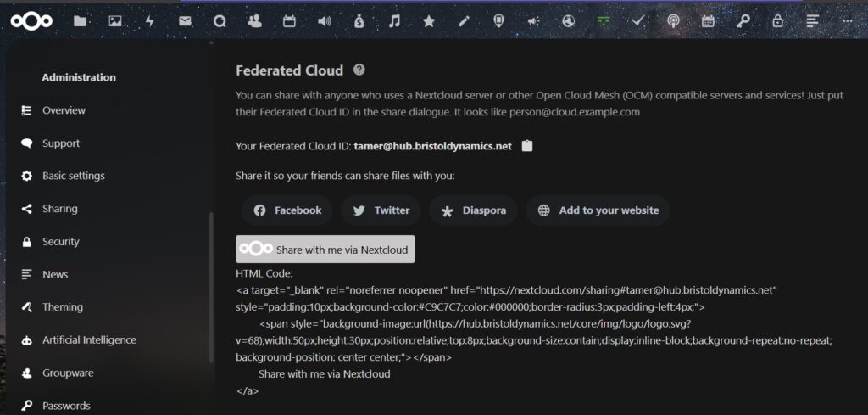The image size is (868, 415).
Task: Open the Tasks checkmark icon
Action: pos(638,21)
